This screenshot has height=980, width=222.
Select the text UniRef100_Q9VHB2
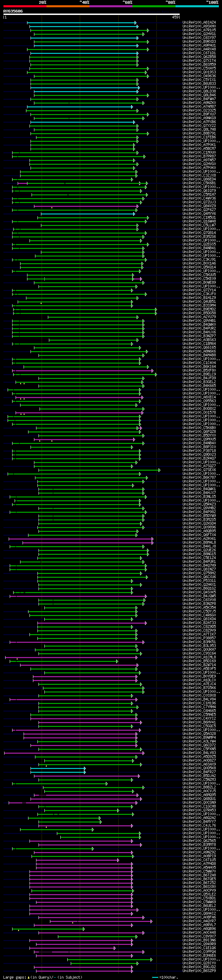199,508
